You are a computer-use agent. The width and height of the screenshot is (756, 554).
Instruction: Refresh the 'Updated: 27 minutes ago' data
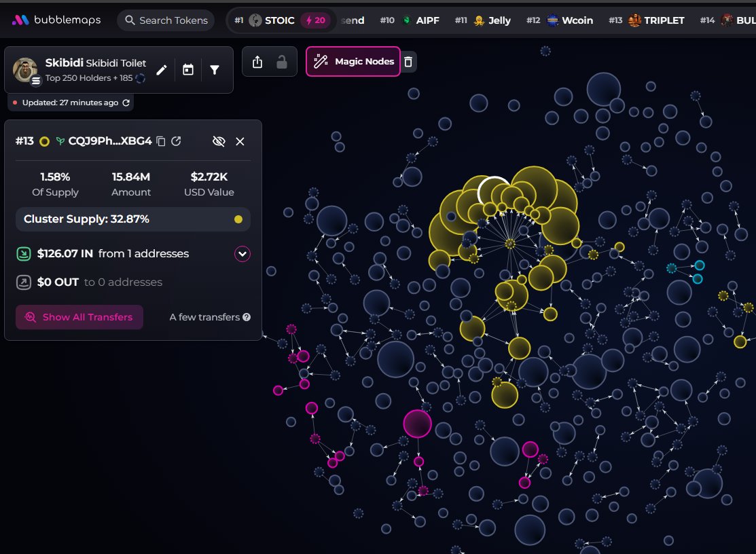pyautogui.click(x=126, y=103)
